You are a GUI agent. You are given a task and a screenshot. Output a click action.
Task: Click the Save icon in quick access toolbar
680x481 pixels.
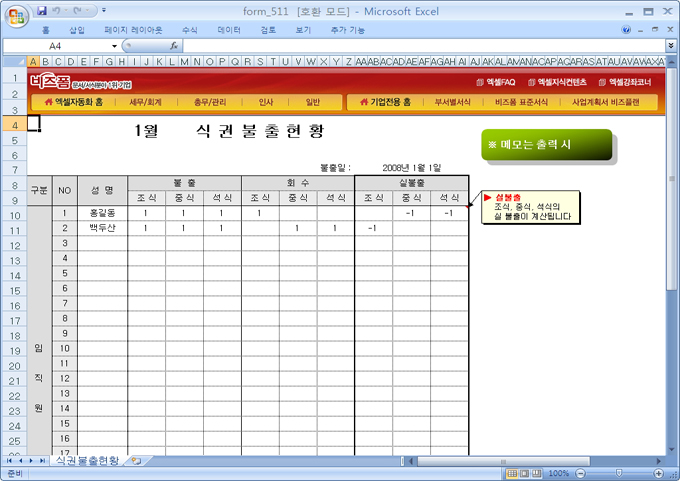click(x=41, y=11)
